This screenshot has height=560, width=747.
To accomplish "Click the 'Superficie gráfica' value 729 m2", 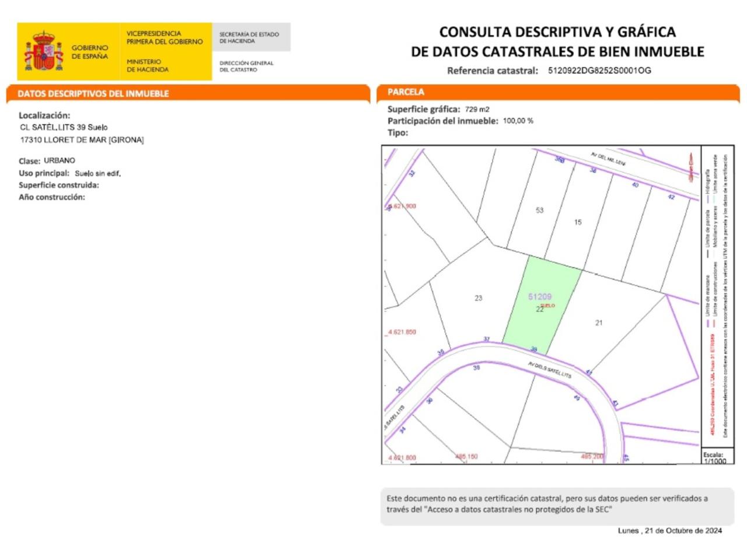I will (x=477, y=109).
